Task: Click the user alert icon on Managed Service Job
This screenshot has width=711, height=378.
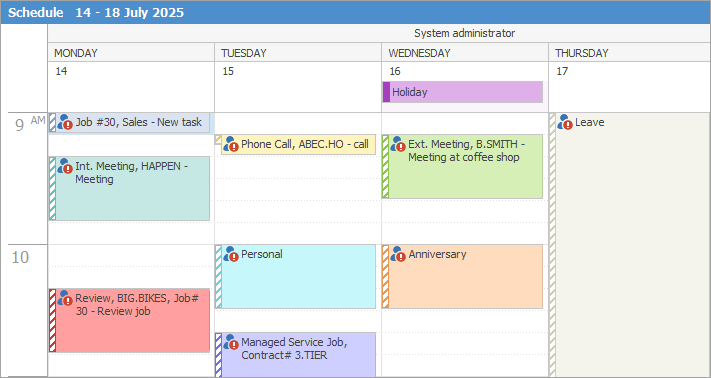Action: pyautogui.click(x=231, y=342)
